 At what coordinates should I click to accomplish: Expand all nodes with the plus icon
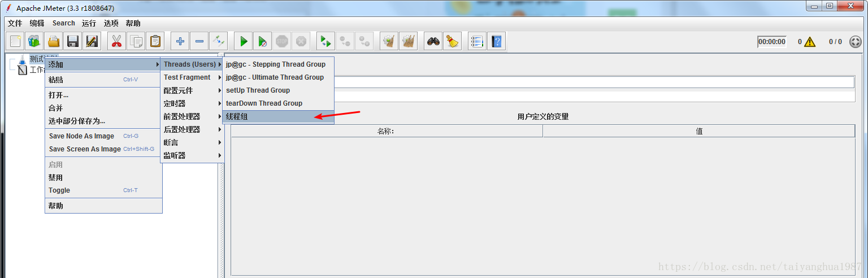click(x=180, y=41)
